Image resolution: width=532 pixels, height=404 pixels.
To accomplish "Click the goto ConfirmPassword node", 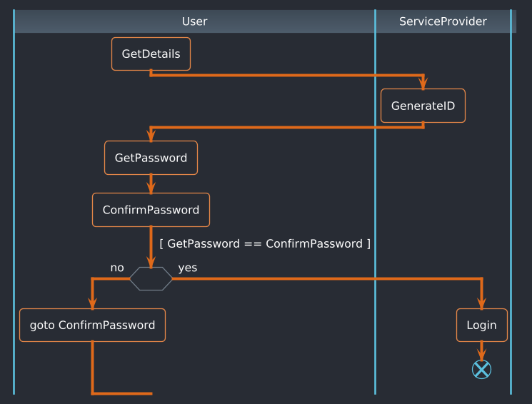I will click(92, 325).
